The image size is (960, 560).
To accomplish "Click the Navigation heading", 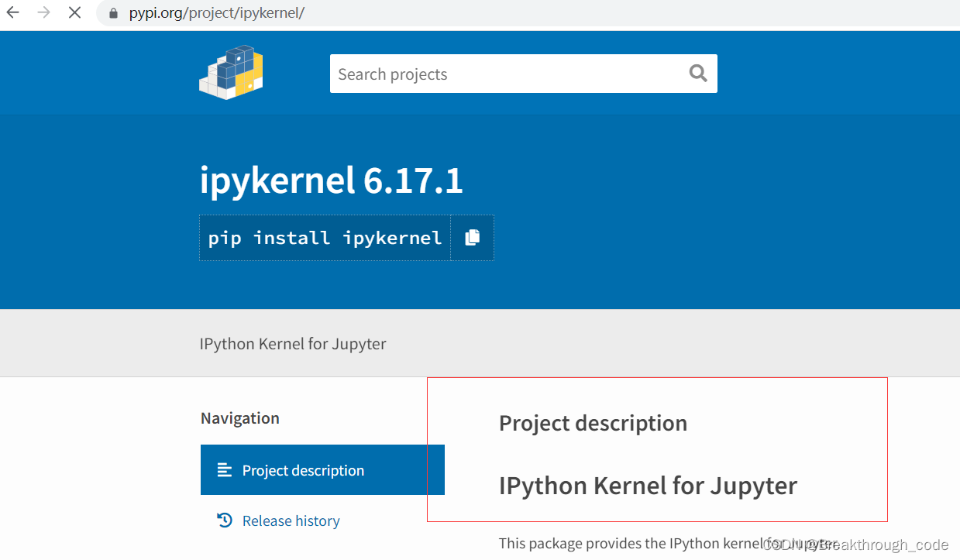I will click(x=240, y=418).
